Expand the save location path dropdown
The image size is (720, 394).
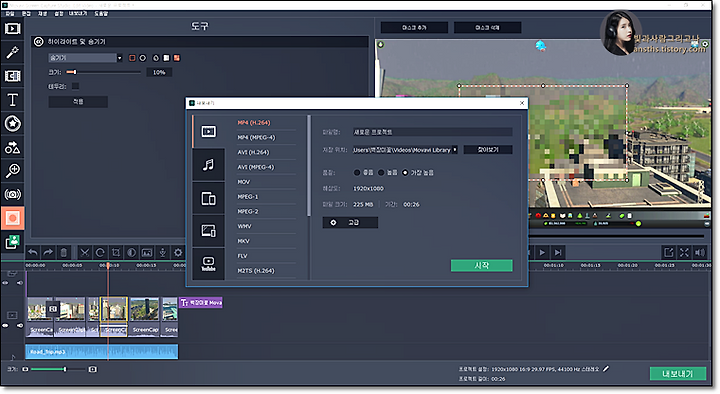(x=455, y=150)
